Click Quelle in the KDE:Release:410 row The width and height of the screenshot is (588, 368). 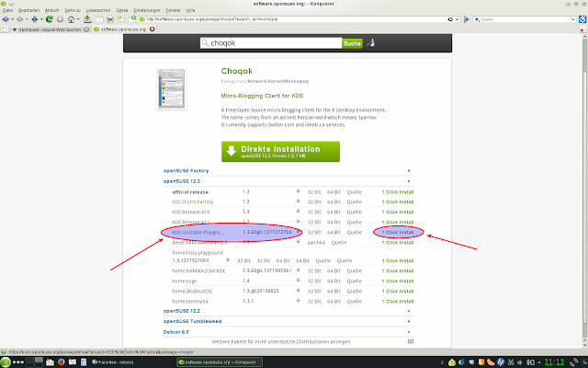355,212
